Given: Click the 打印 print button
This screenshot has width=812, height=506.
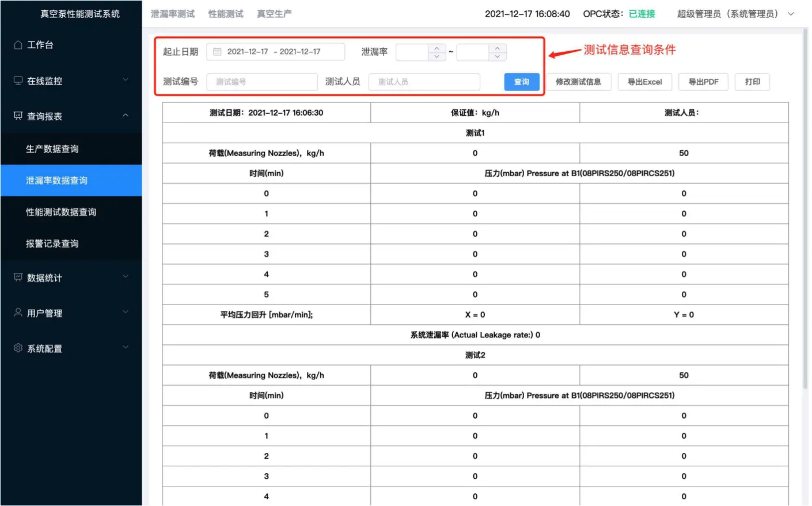Looking at the screenshot, I should coord(752,82).
